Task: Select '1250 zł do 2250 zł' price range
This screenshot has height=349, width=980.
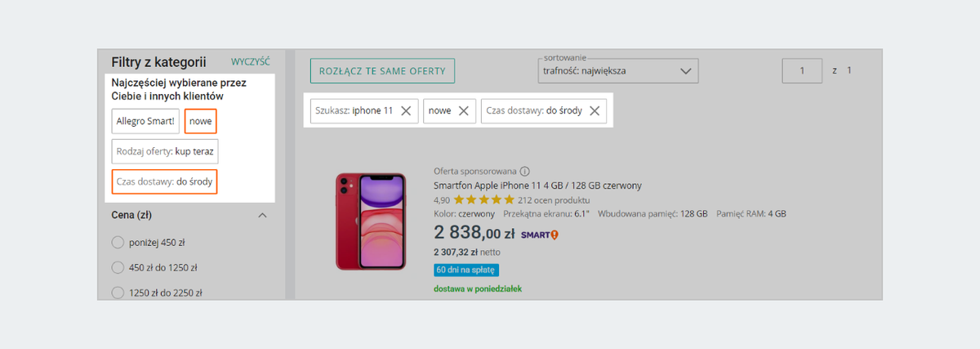Action: (118, 292)
